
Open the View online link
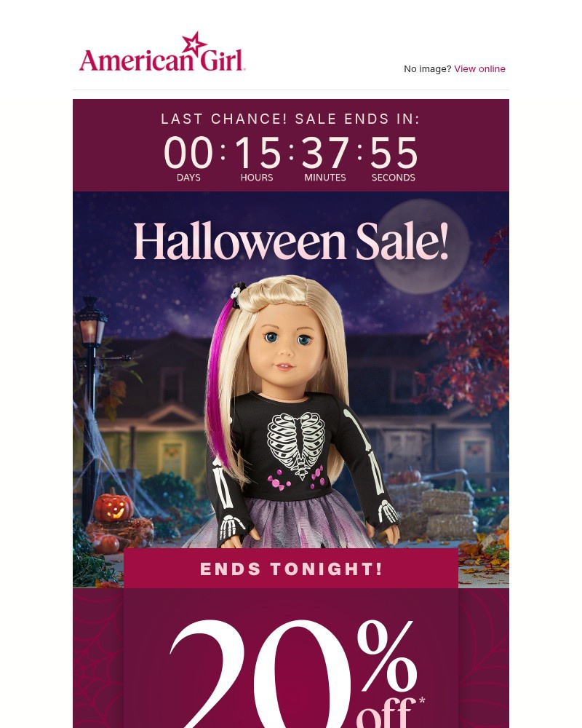[479, 68]
